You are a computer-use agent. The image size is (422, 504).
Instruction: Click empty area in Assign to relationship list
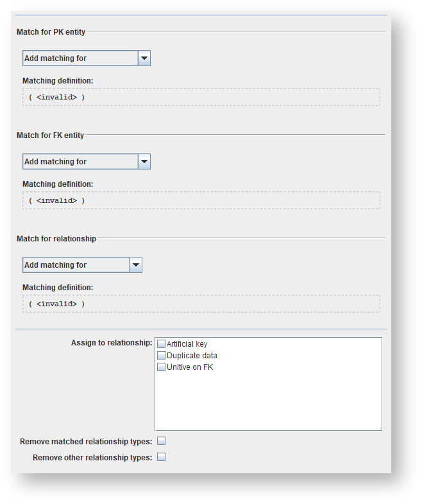[x=268, y=401]
